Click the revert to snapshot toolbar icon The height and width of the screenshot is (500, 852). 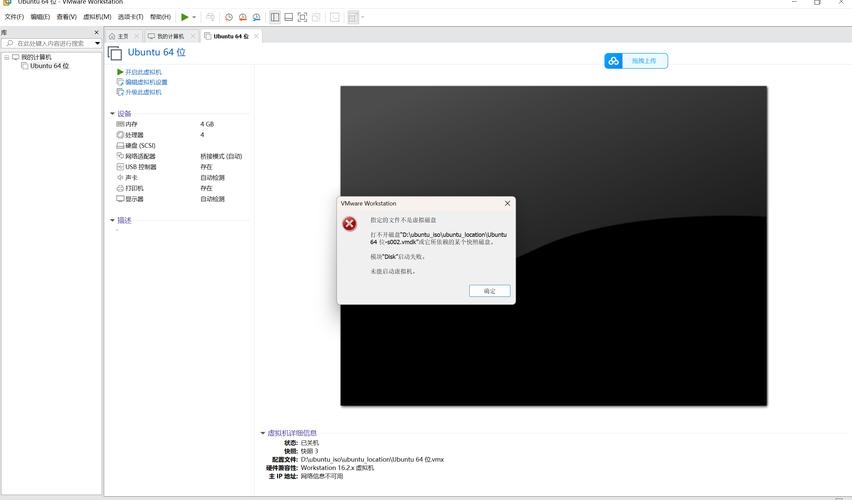point(243,17)
